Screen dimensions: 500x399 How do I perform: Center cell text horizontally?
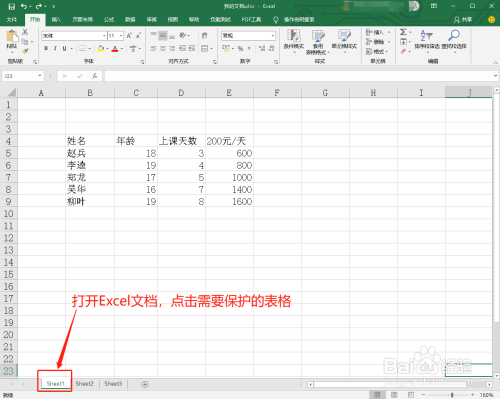pos(163,49)
